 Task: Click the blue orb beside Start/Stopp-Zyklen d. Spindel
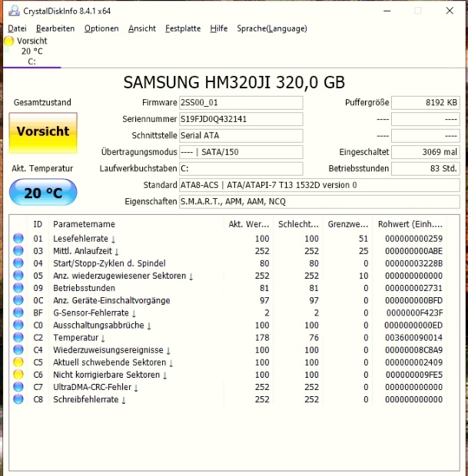18,263
